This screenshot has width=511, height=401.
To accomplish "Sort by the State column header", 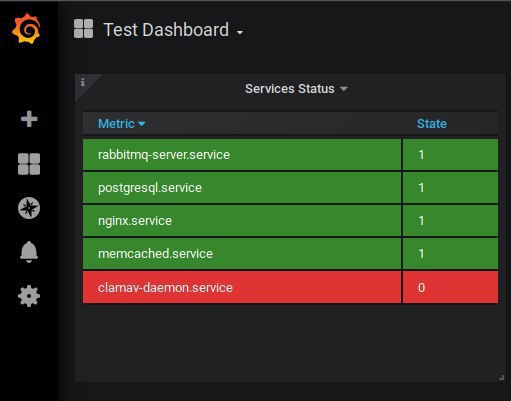I will 432,124.
